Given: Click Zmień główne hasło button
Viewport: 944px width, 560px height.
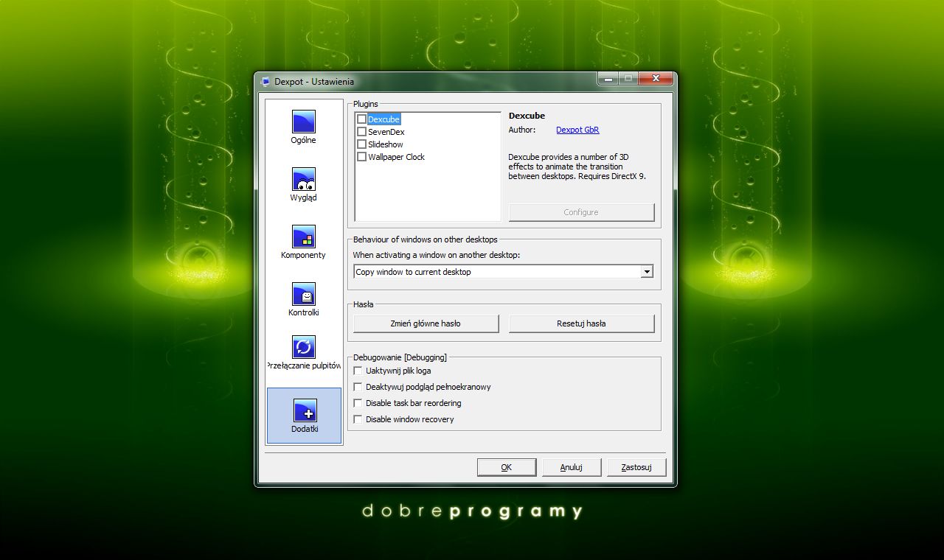Looking at the screenshot, I should pyautogui.click(x=426, y=323).
